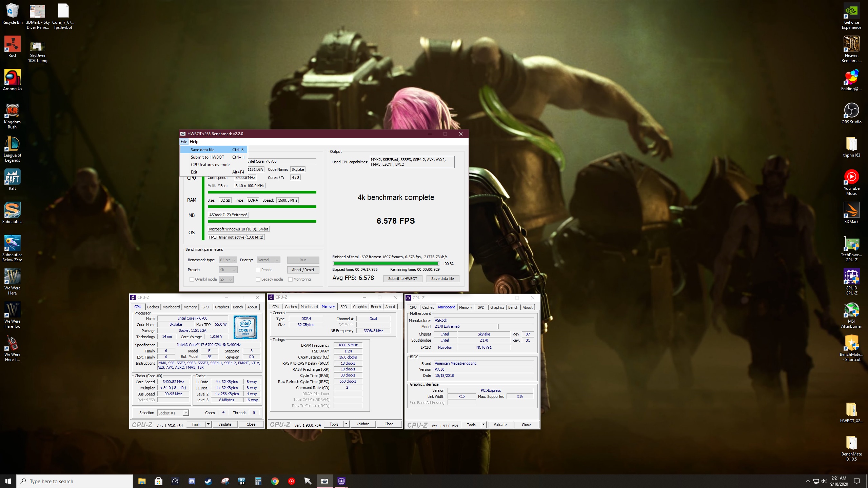Image resolution: width=868 pixels, height=488 pixels.
Task: Open the volume control in system tray
Action: point(824,481)
